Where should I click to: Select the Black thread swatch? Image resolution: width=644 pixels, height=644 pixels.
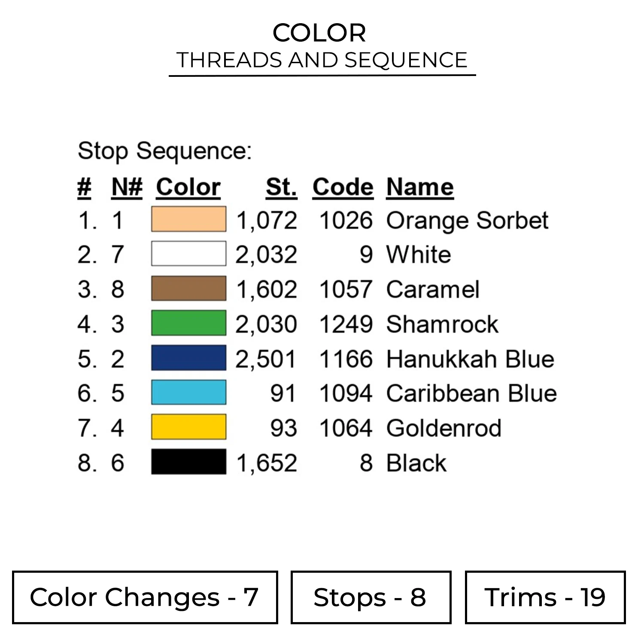[188, 462]
